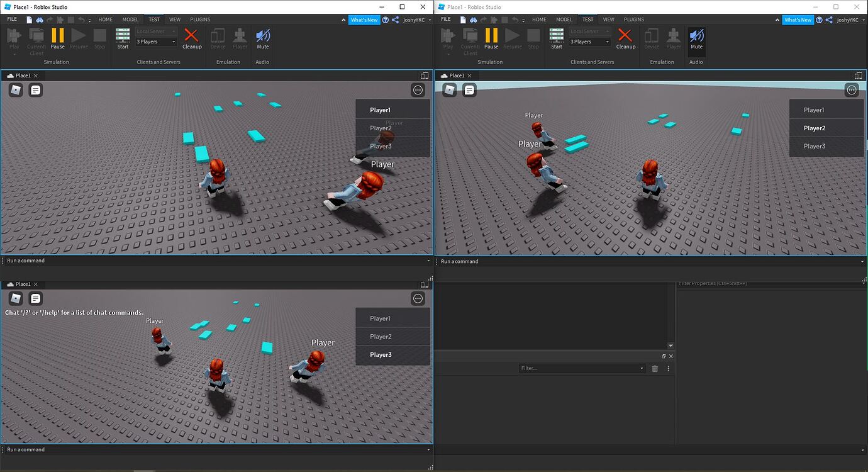Image resolution: width=868 pixels, height=472 pixels.
Task: Open Roblox menu icon in left window's top viewport
Action: pyautogui.click(x=16, y=90)
